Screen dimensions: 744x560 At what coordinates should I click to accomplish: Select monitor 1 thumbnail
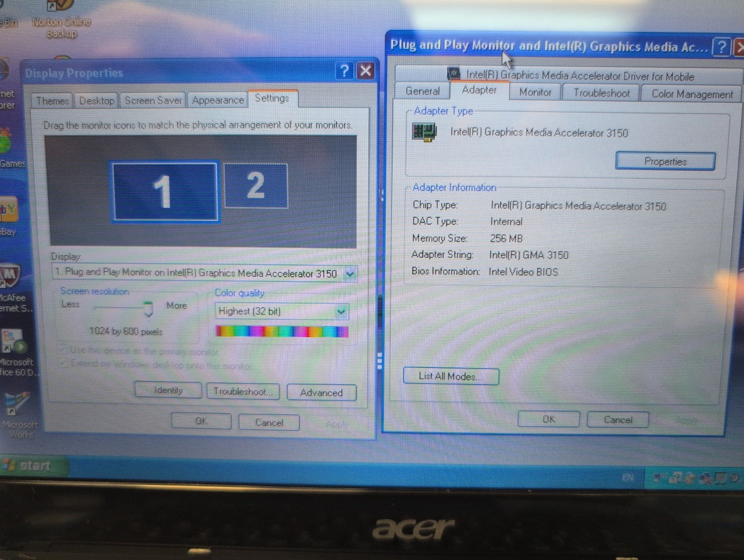164,191
